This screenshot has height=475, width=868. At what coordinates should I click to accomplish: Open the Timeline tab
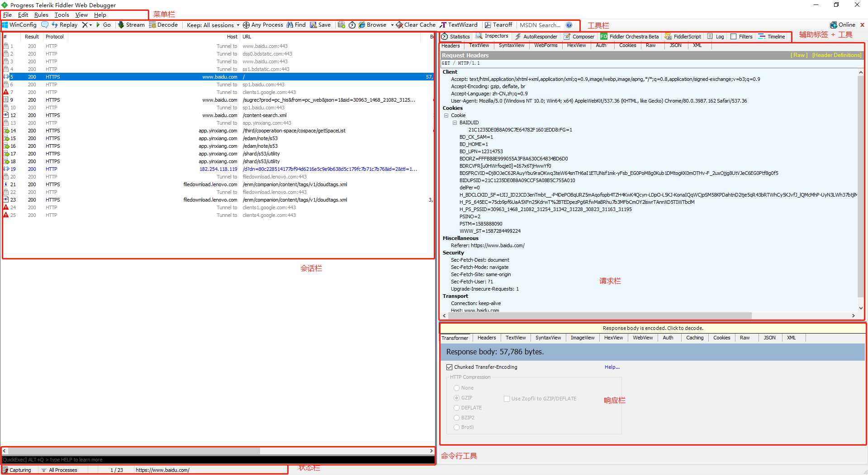pyautogui.click(x=772, y=37)
